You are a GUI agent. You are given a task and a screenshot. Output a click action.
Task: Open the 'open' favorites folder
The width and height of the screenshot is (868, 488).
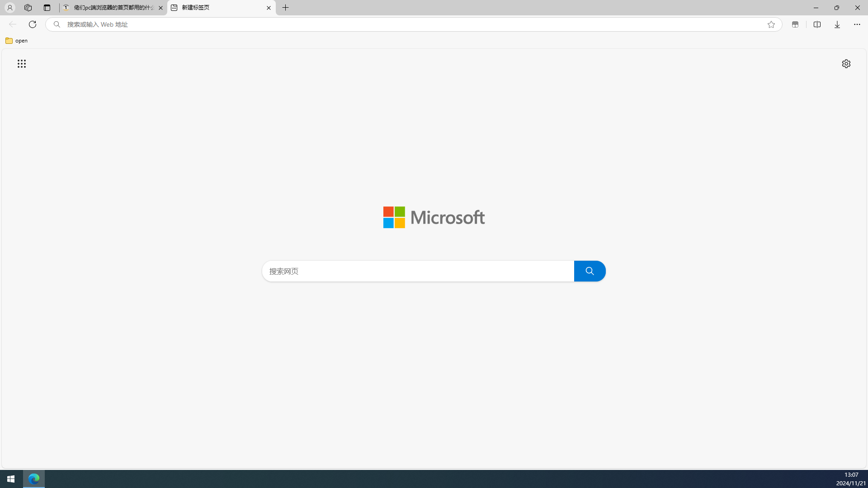tap(17, 41)
